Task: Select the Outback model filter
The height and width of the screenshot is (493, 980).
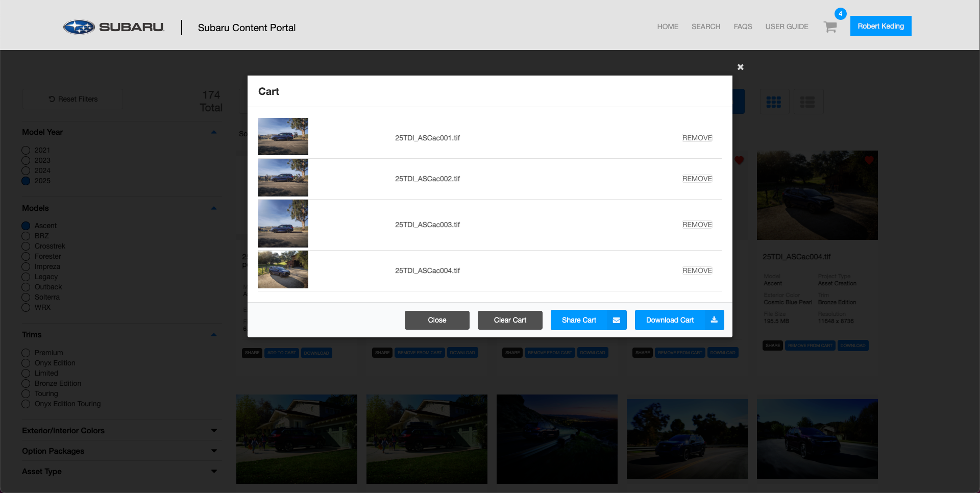Action: coord(26,287)
